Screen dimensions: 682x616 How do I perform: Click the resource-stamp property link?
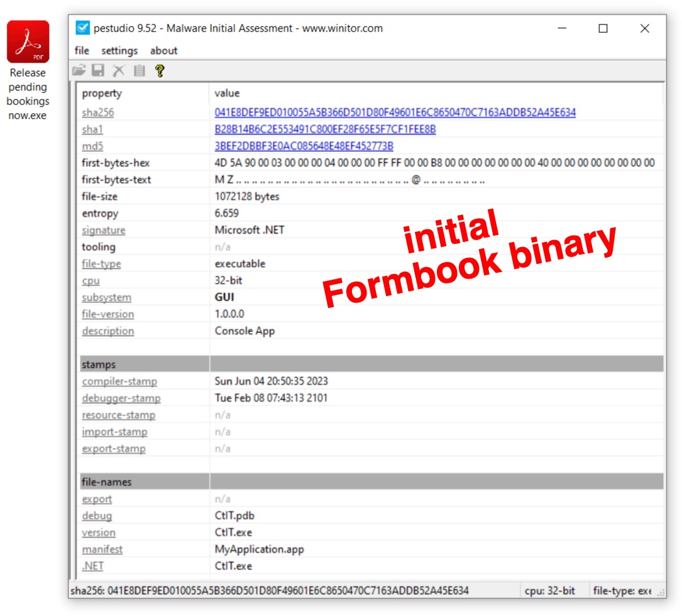118,415
